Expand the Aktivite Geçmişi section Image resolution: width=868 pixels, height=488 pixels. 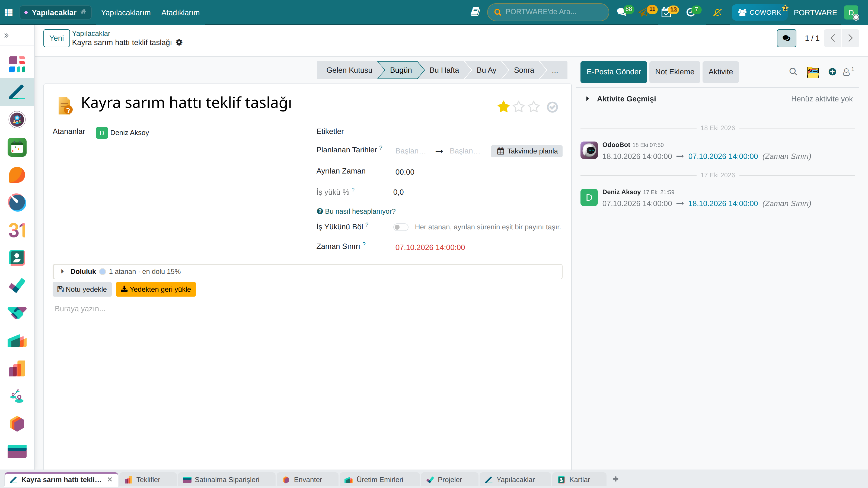588,99
